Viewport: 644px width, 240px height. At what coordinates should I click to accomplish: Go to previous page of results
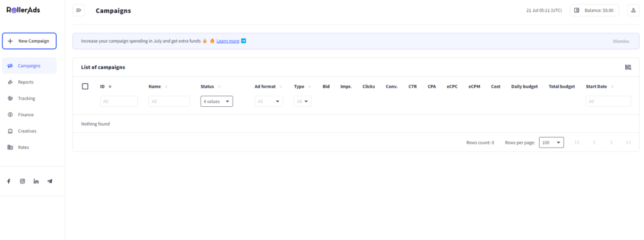594,143
